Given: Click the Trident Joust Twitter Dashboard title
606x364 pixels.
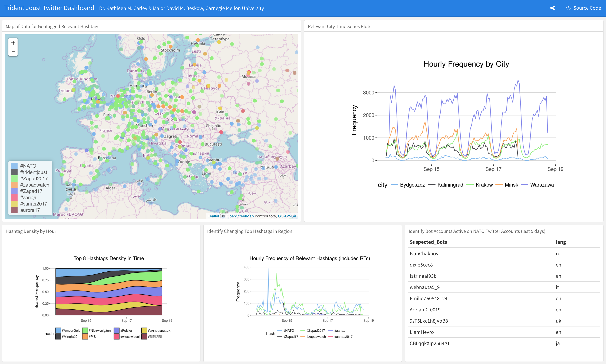Looking at the screenshot, I should (49, 8).
